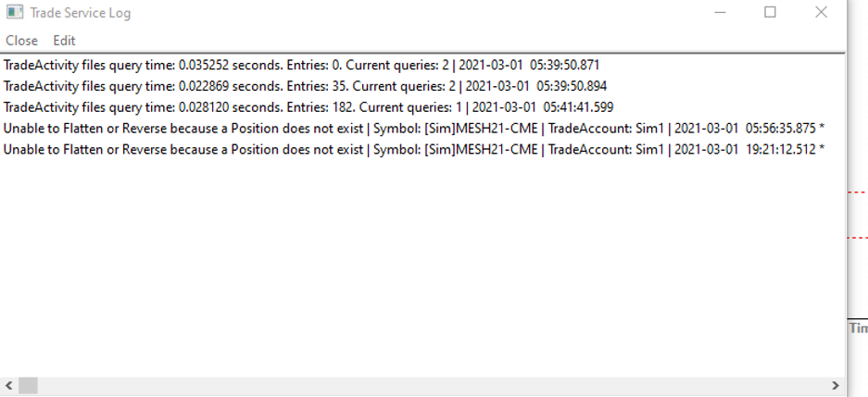Screen dimensions: 868x397
Task: Click the partially visible Tin label
Action: tap(859, 328)
